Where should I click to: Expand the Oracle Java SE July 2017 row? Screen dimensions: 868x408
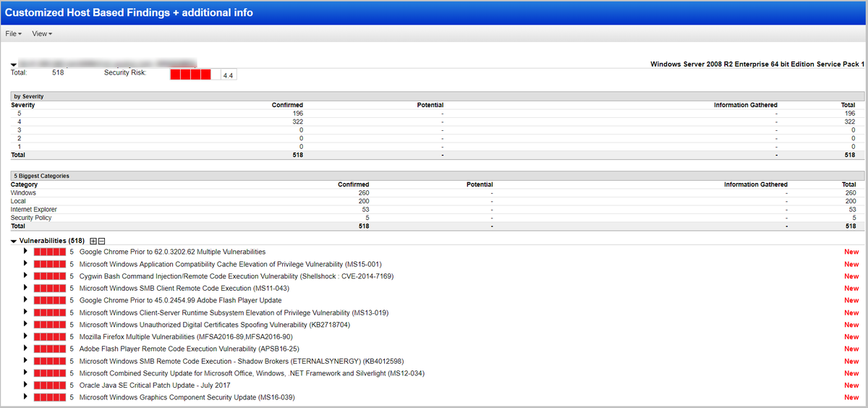click(26, 385)
